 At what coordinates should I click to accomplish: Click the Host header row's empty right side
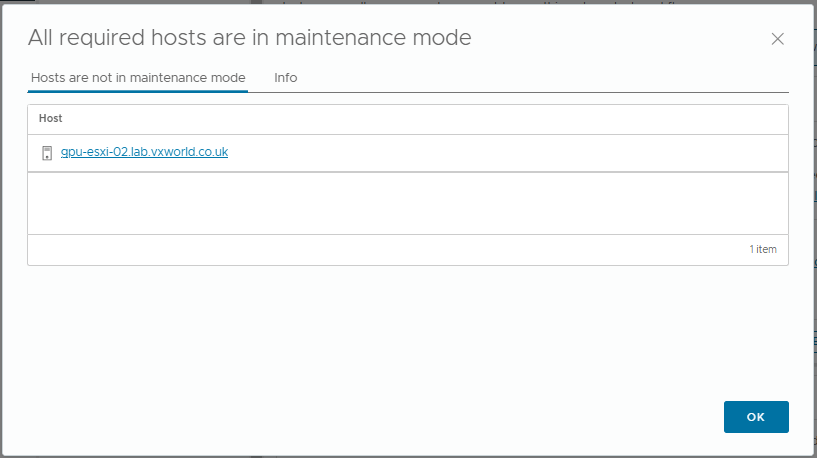click(500, 119)
